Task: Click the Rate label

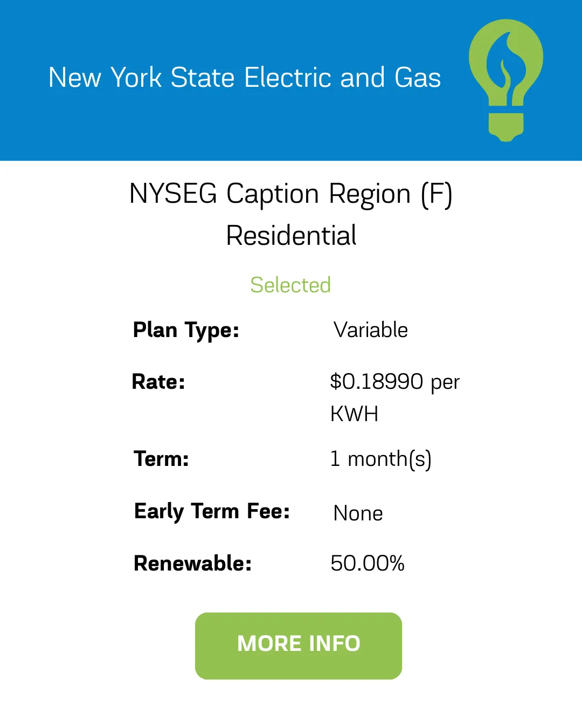Action: coord(158,382)
